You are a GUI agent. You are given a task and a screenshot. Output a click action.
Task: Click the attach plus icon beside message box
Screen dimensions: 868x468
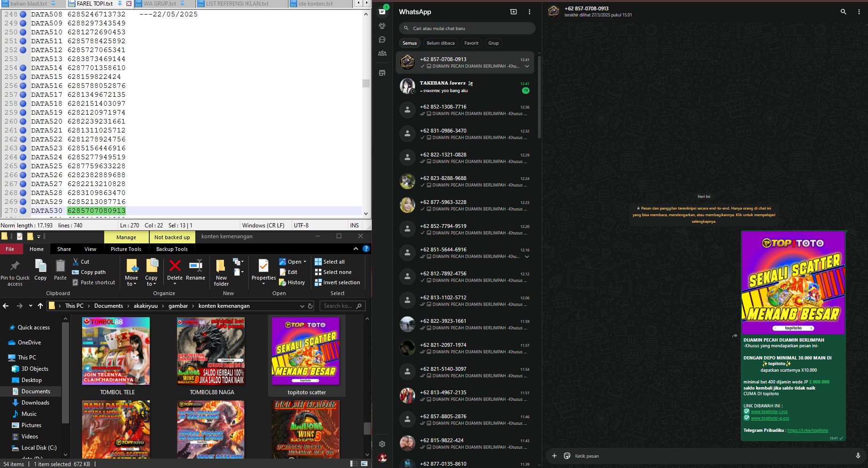click(x=554, y=456)
